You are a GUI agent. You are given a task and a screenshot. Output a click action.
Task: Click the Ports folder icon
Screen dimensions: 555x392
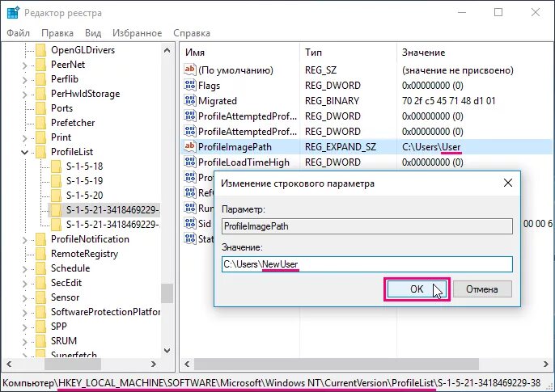41,108
